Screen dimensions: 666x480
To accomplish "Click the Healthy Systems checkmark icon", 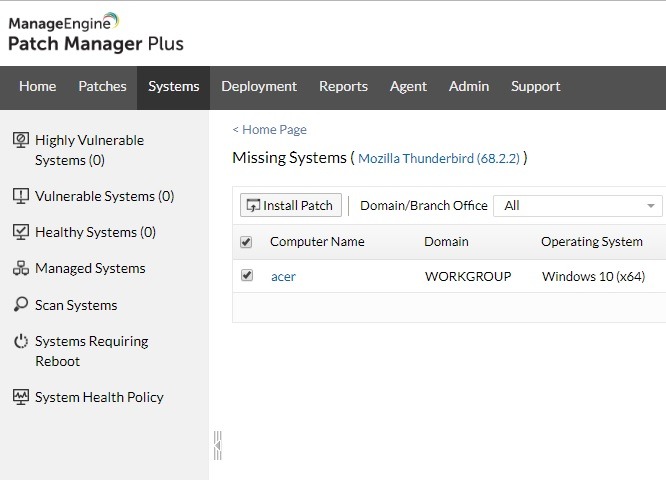I will click(x=21, y=232).
